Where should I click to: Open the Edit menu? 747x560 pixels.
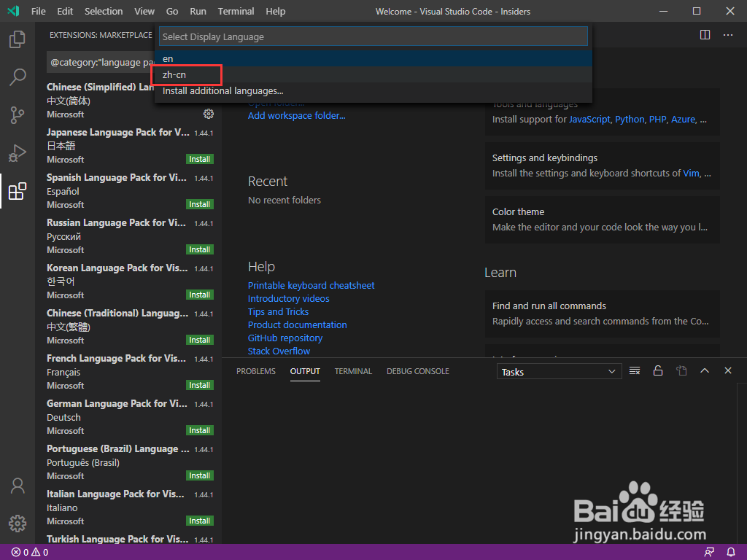(65, 11)
